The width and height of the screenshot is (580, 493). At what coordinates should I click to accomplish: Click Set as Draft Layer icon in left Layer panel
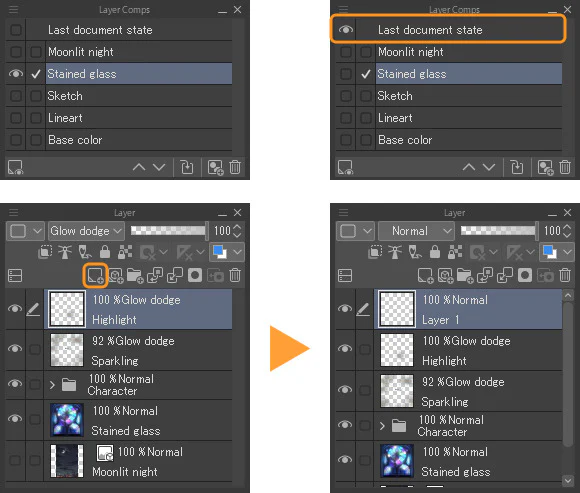tap(85, 252)
